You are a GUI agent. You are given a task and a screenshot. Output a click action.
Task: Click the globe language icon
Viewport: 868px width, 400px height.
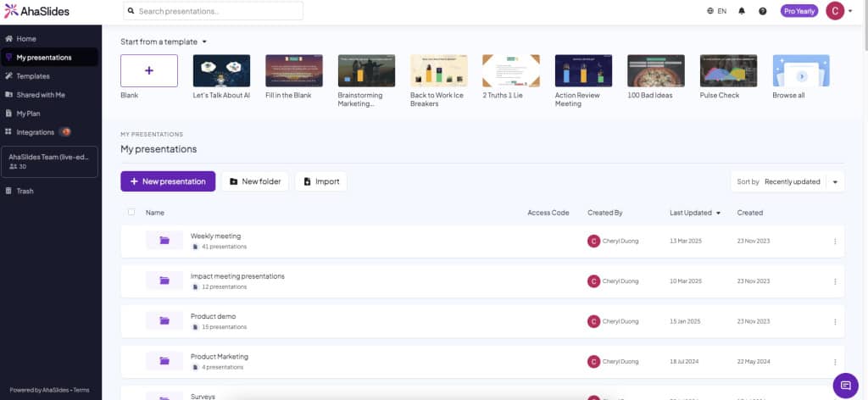tap(710, 10)
